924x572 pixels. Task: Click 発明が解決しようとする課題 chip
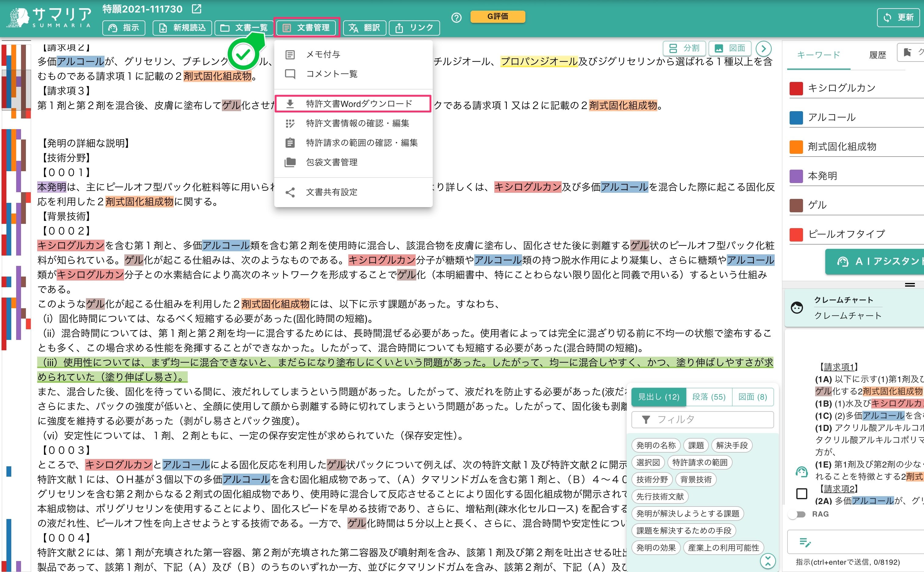(688, 514)
